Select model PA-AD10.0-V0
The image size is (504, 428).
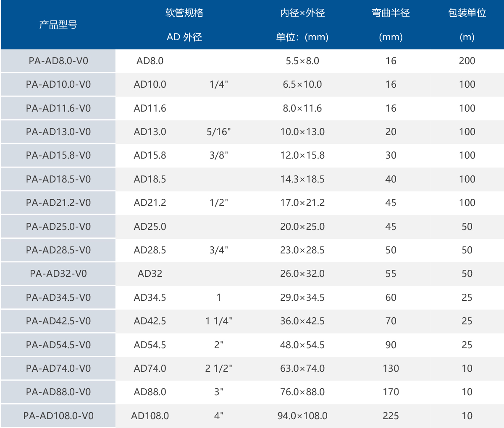(x=58, y=84)
